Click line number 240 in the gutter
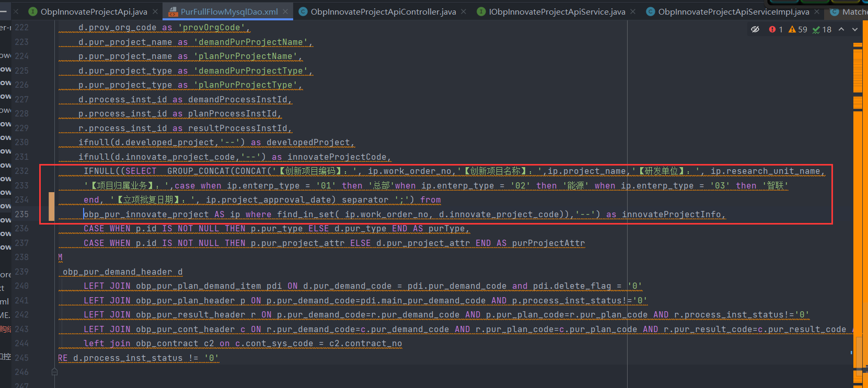Image resolution: width=868 pixels, height=388 pixels. point(22,286)
